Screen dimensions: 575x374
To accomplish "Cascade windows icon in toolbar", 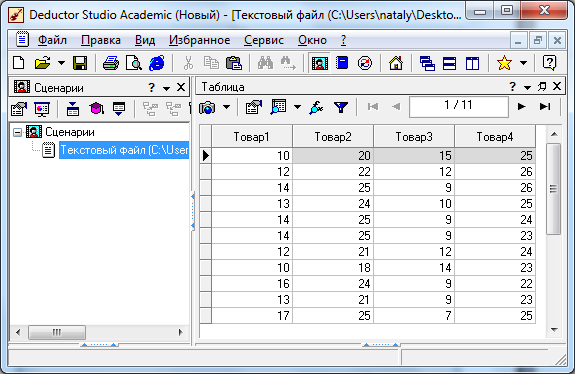I will click(427, 63).
